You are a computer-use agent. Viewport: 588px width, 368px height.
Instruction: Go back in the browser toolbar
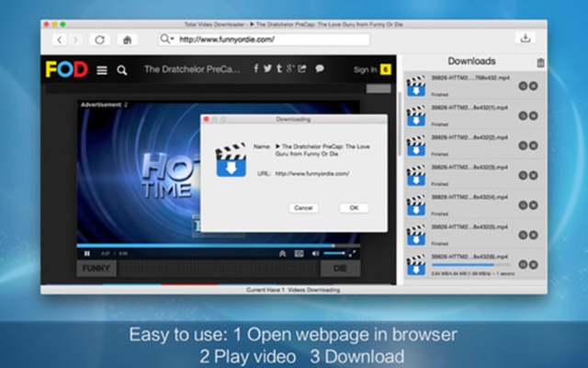tap(59, 40)
